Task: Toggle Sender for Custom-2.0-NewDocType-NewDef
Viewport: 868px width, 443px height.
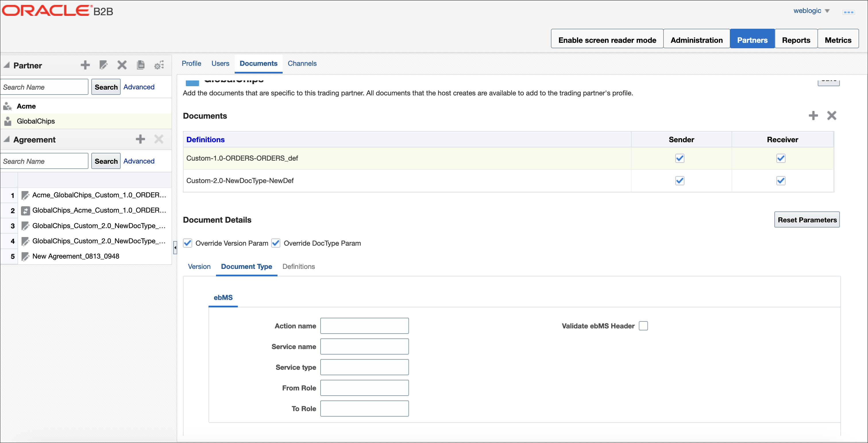Action: tap(680, 181)
